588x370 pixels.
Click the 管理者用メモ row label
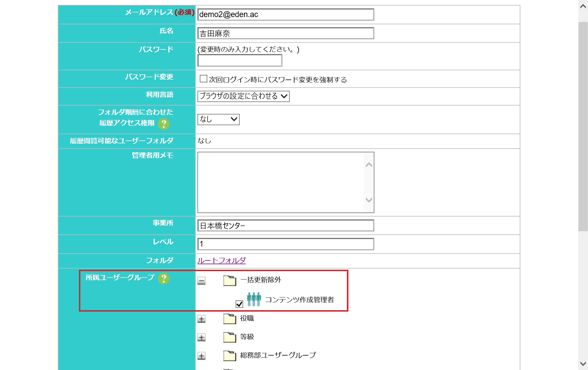coord(153,156)
